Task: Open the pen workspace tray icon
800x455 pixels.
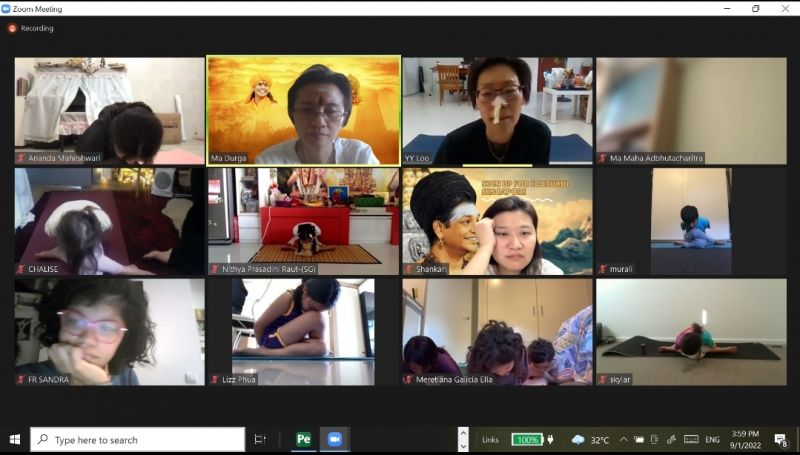Action: 671,440
